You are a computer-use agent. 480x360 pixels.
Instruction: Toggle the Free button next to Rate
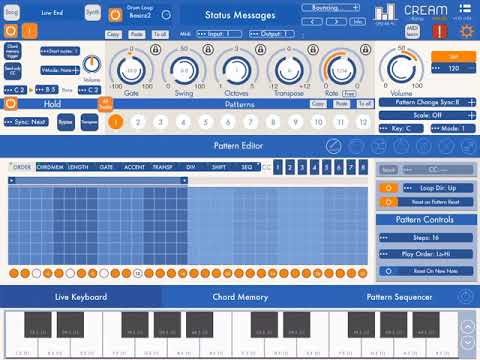coord(349,94)
